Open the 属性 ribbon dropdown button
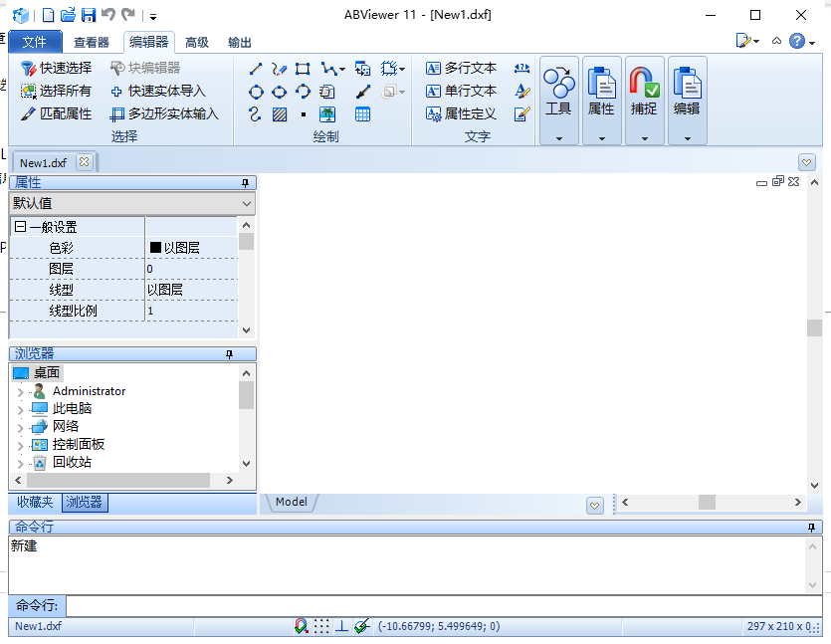This screenshot has height=644, width=831. [601, 101]
